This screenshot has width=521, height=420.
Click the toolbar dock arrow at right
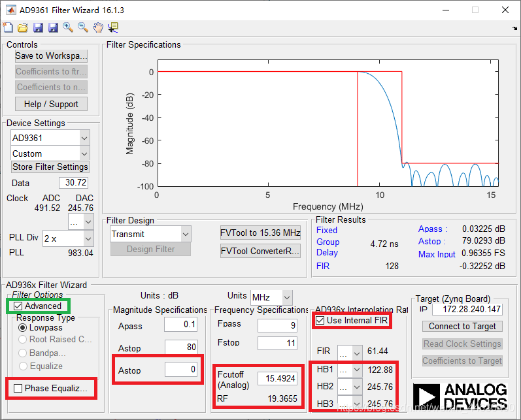tap(514, 29)
